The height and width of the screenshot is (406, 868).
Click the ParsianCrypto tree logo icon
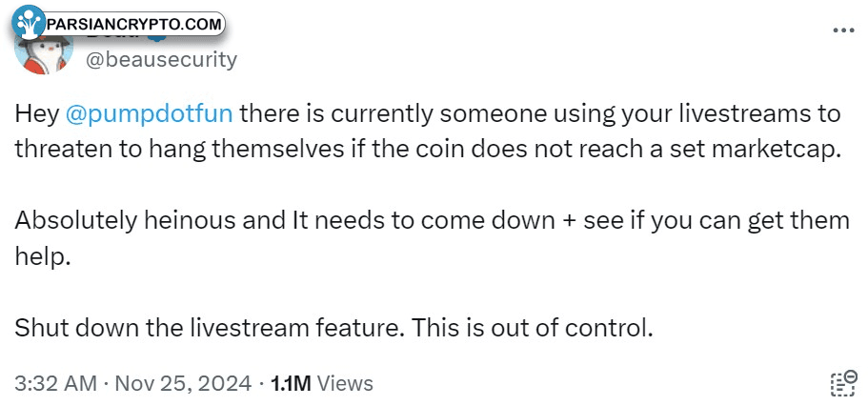pos(28,23)
